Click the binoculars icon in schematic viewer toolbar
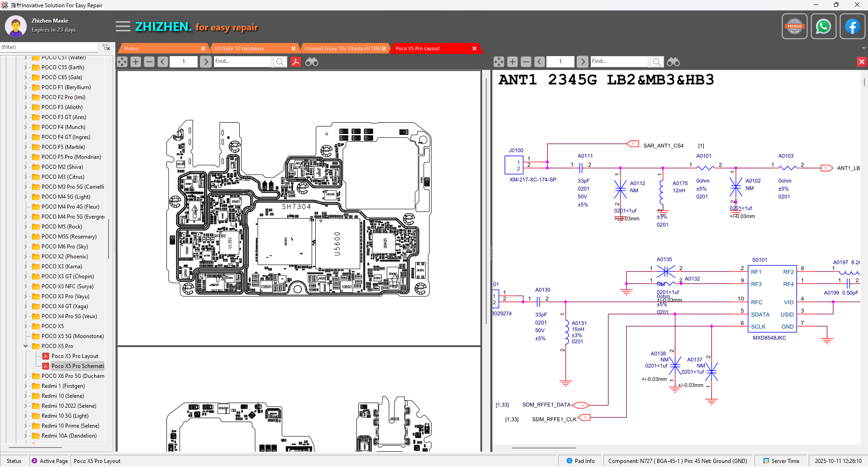The width and height of the screenshot is (868, 467). pos(673,62)
